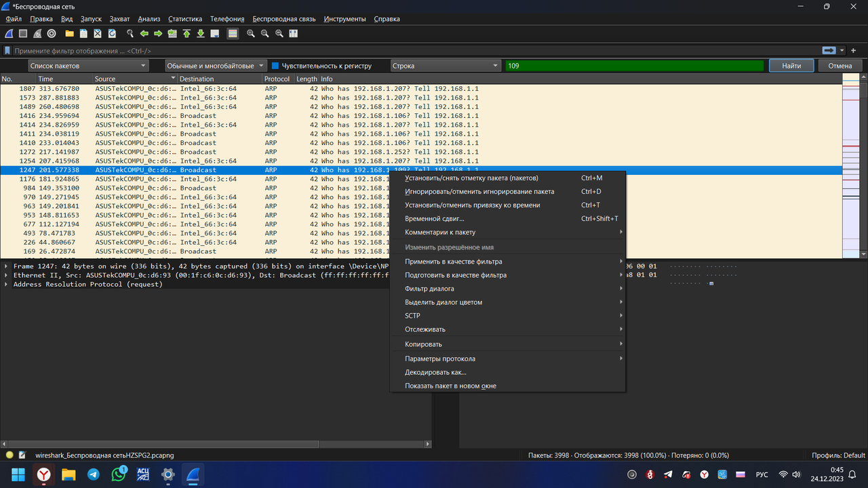This screenshot has width=868, height=488.
Task: Sort the packet list by the Time column header
Action: click(x=64, y=79)
